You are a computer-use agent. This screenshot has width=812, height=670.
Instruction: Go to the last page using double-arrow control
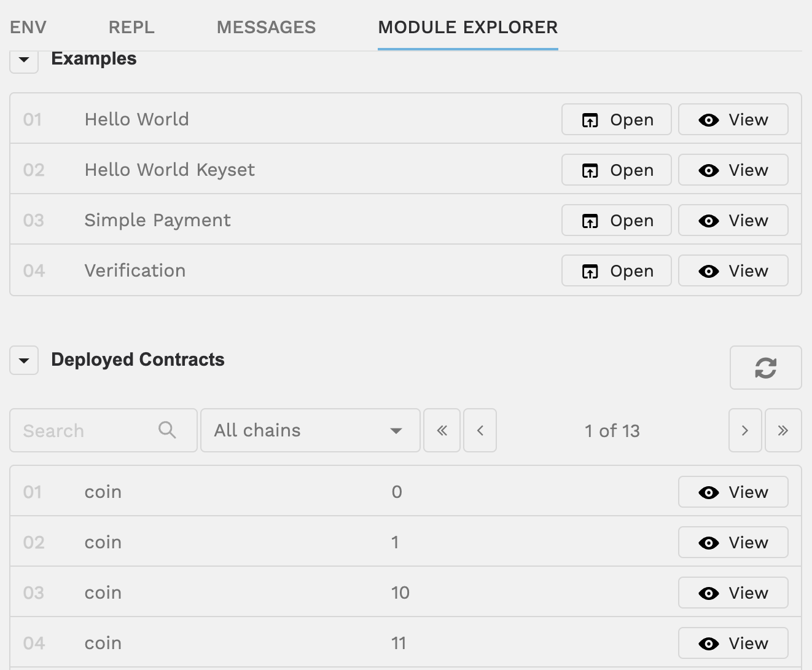tap(783, 430)
